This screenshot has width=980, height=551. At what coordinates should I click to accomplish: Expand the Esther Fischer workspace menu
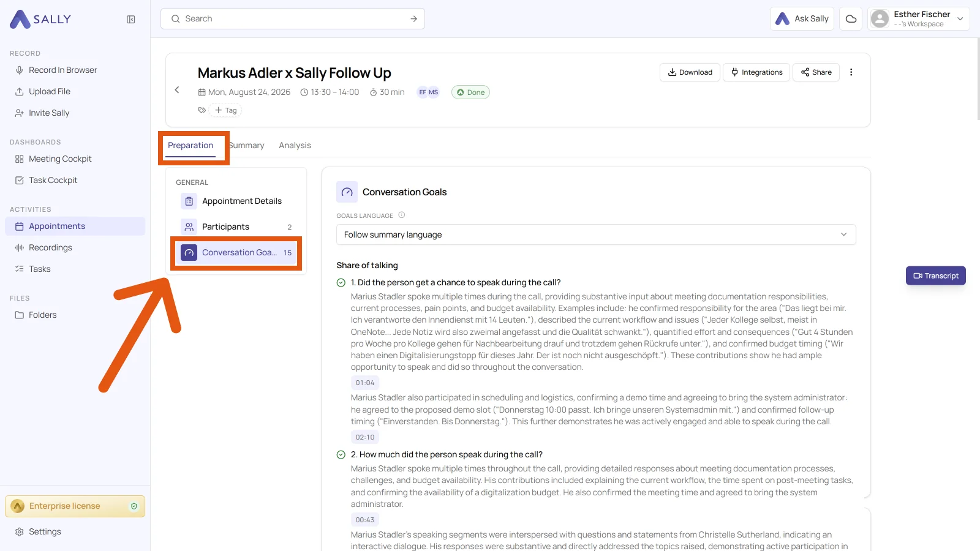(960, 19)
